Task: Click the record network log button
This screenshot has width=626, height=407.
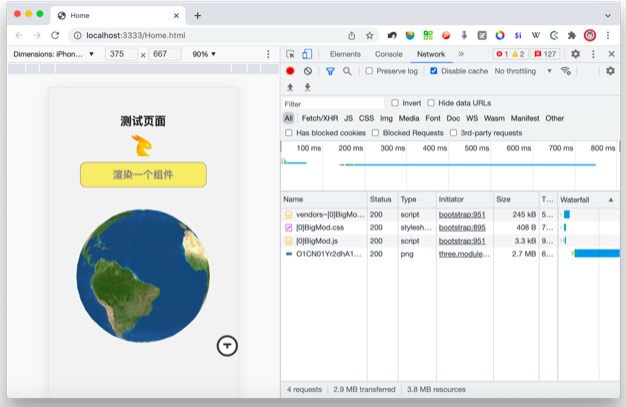Action: [290, 71]
